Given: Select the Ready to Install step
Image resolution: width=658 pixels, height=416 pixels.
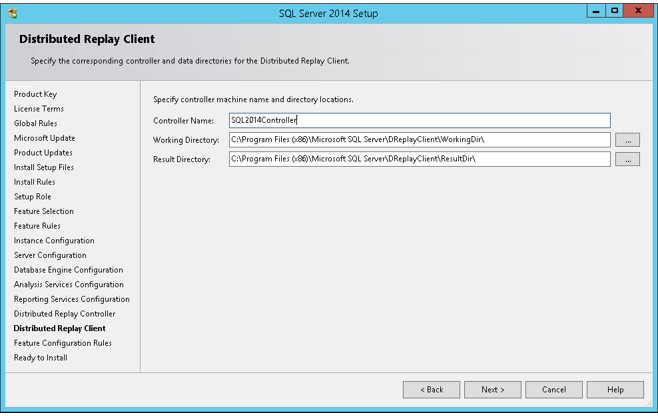Looking at the screenshot, I should 40,358.
